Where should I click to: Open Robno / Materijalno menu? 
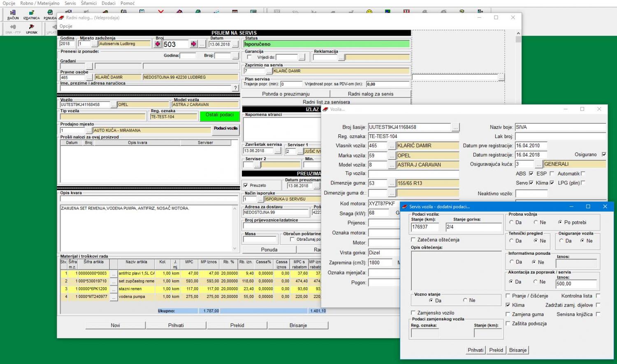tap(40, 3)
